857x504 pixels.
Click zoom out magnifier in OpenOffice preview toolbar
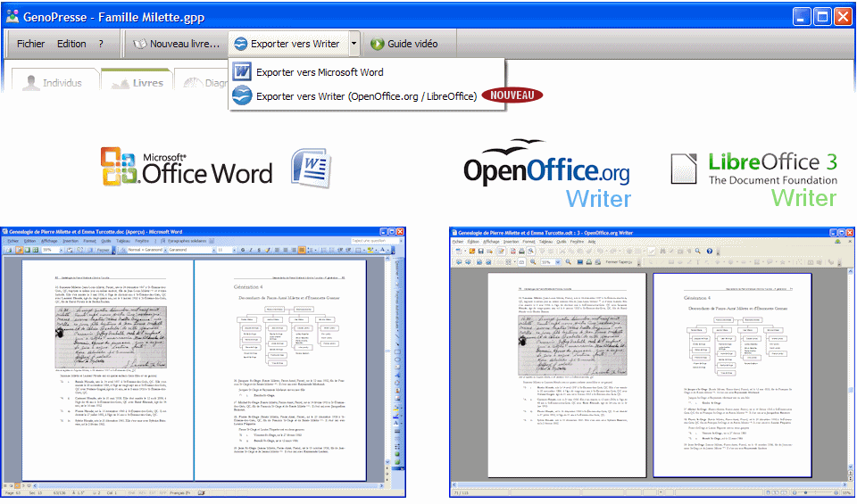569,261
